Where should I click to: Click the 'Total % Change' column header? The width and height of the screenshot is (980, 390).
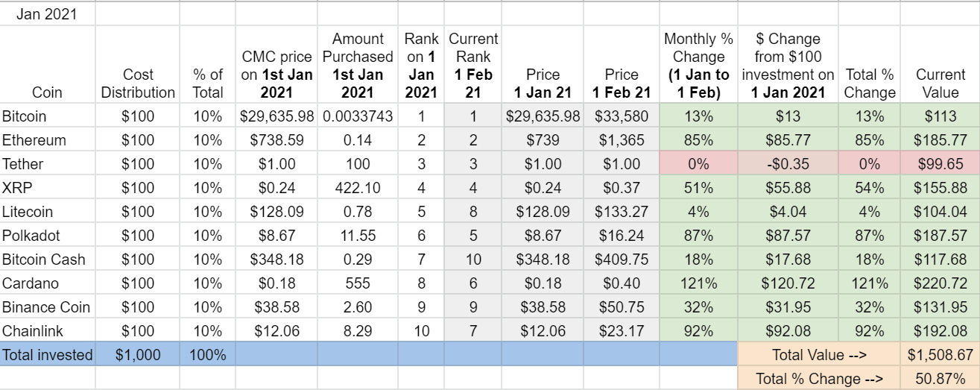869,65
